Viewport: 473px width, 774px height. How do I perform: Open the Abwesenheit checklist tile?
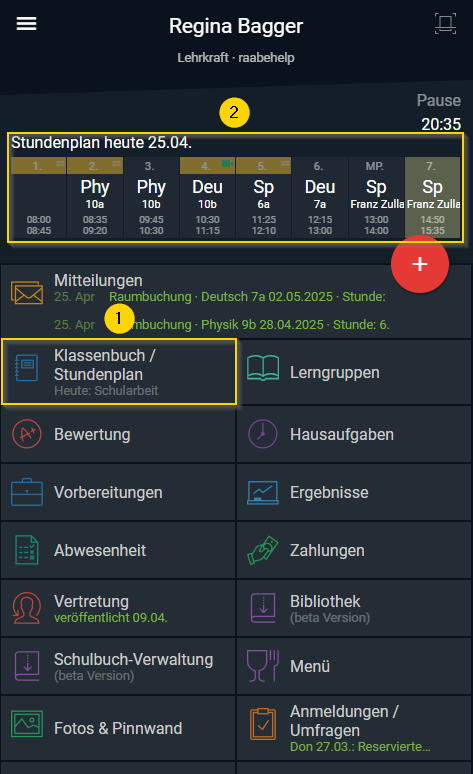[x=118, y=550]
